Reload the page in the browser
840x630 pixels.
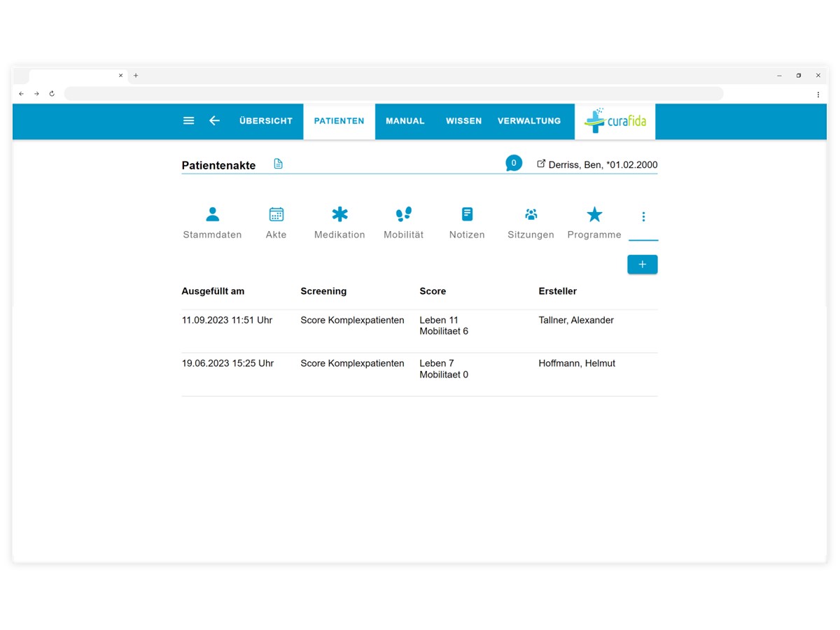[x=52, y=94]
